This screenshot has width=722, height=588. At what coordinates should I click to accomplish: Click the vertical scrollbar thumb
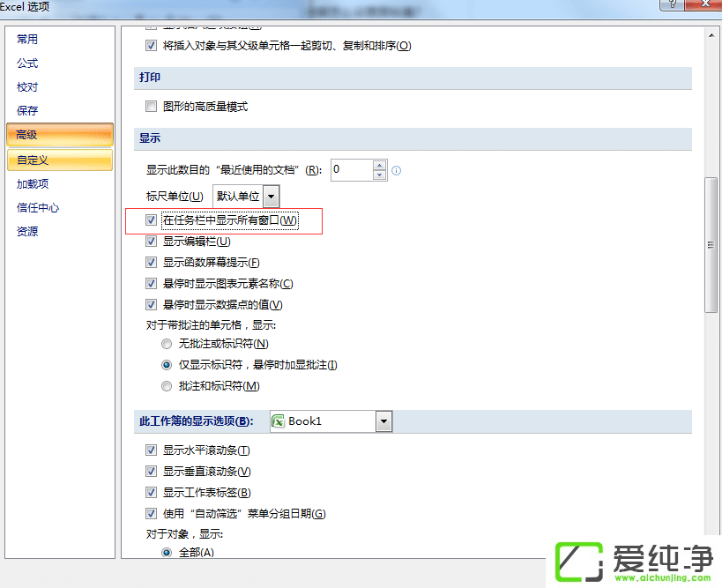coord(711,245)
